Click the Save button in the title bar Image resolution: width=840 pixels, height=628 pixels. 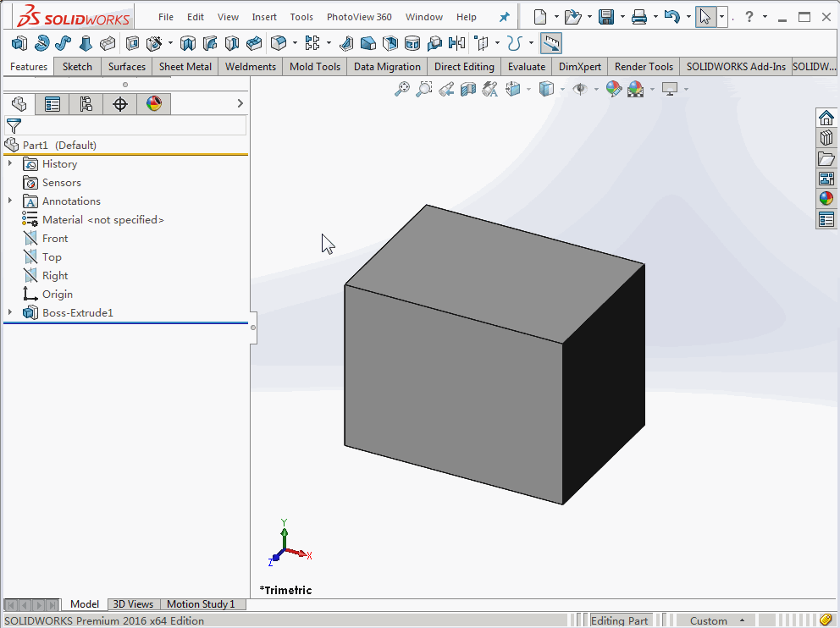pos(606,17)
